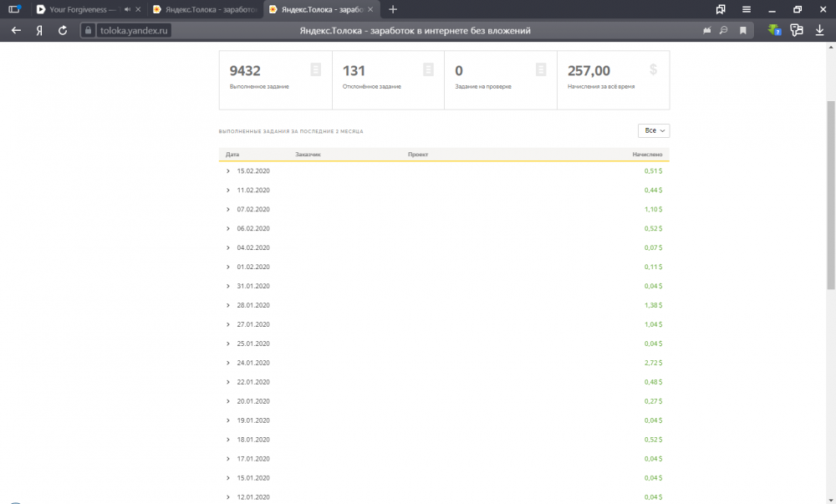Screen dimensions: 836x504
Task: Expand the 06.02.2020 row
Action: coord(228,228)
